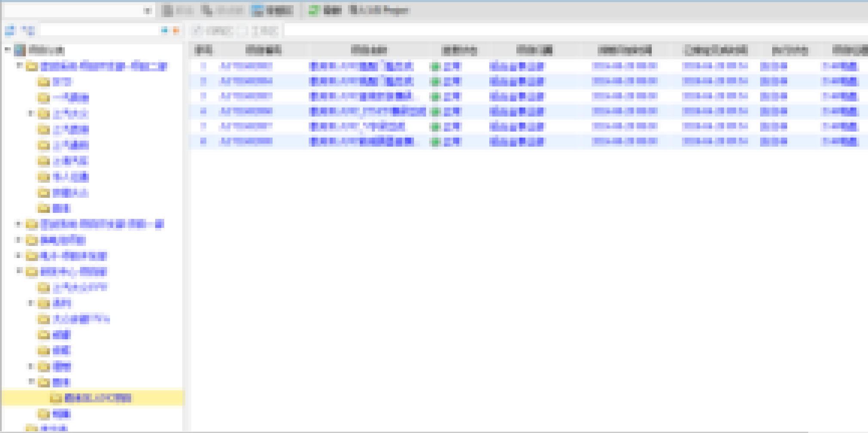Image resolution: width=868 pixels, height=433 pixels.
Task: Collapse the root node of the folder tree
Action: point(7,50)
